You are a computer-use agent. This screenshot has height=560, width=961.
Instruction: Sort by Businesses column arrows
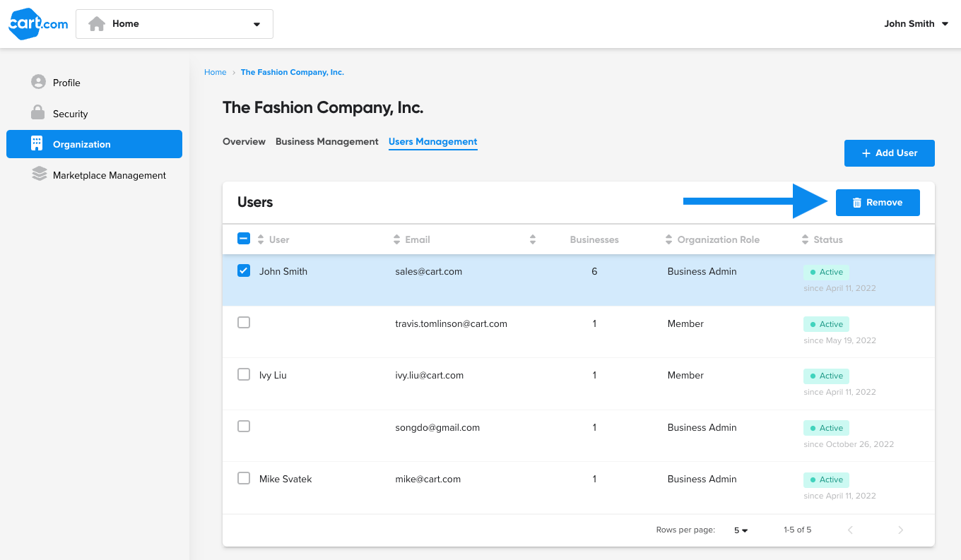coord(533,239)
